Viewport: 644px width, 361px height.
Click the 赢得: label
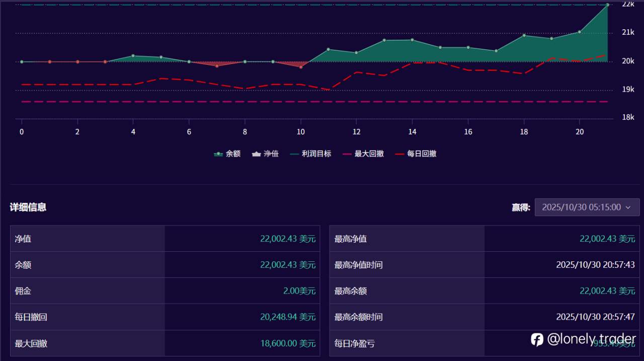coord(521,207)
